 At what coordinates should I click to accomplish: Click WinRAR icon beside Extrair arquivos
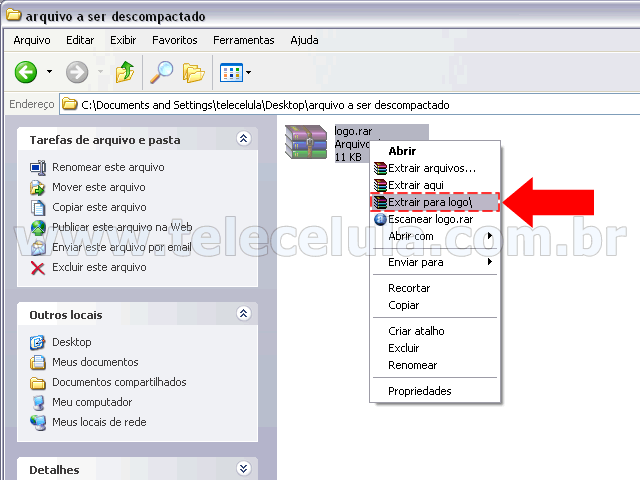[380, 168]
